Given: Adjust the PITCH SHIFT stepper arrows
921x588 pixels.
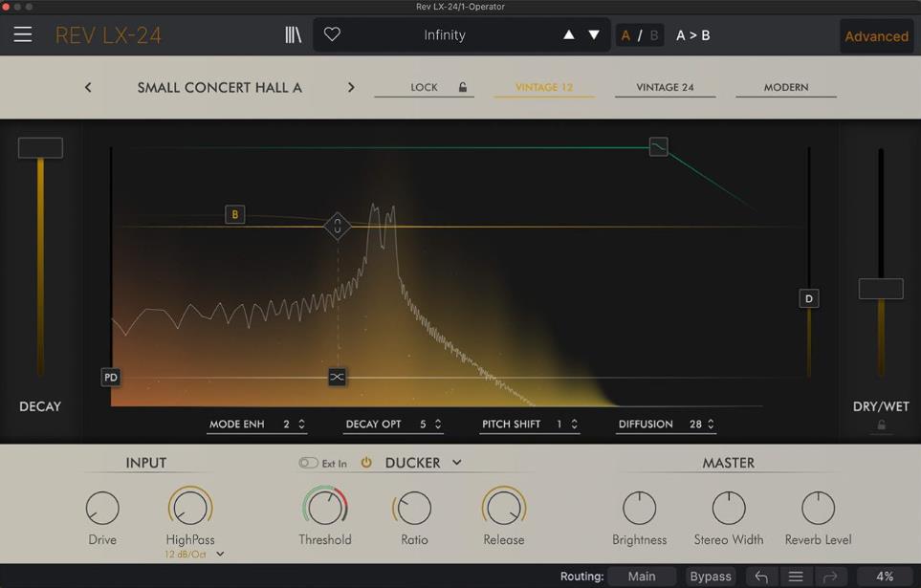Looking at the screenshot, I should coord(574,425).
